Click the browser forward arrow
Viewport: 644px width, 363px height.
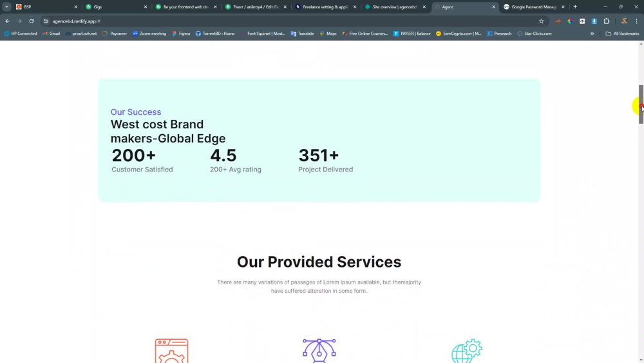[19, 21]
